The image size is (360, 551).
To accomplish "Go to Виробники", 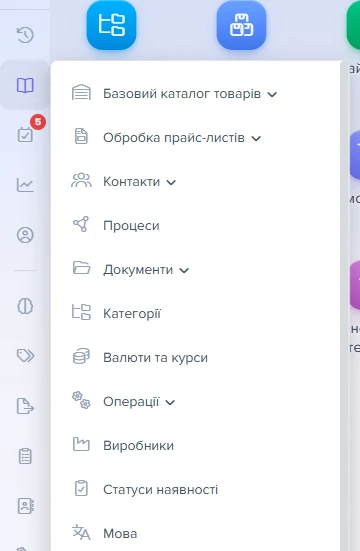I will (x=138, y=446).
